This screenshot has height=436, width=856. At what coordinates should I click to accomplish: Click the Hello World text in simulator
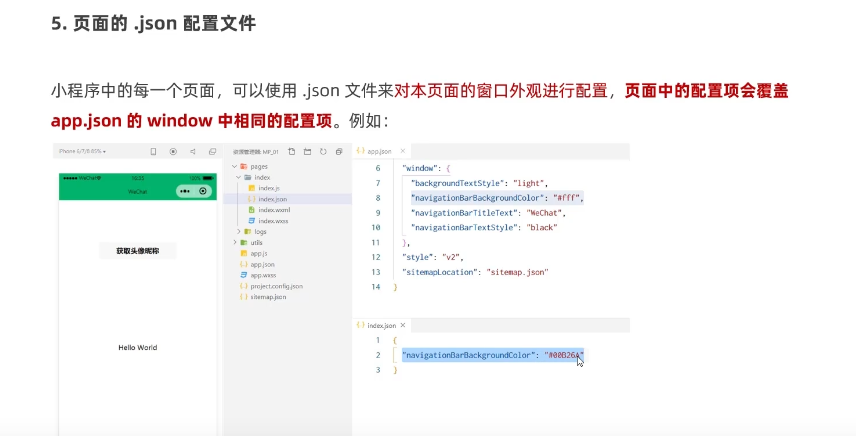tap(138, 348)
